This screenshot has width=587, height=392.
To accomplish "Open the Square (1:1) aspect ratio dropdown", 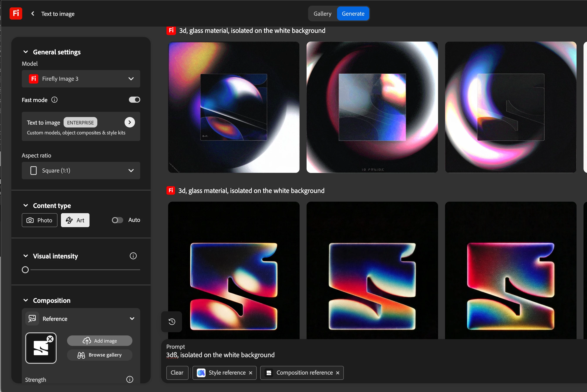I will 81,171.
